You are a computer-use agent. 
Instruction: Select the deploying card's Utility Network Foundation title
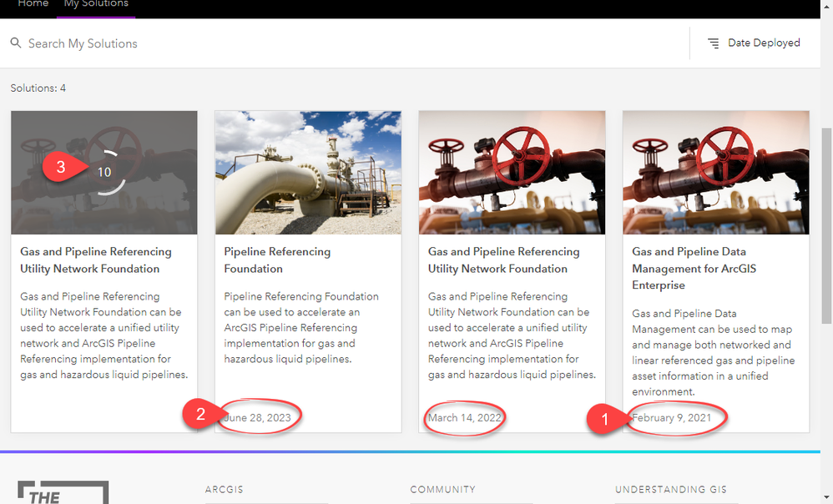[96, 260]
